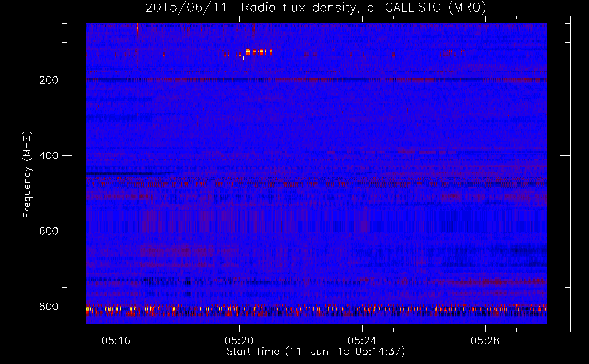
Task: Click the 'Start Time (11-Jun-15 05:14:37)' label
Action: coord(316,352)
